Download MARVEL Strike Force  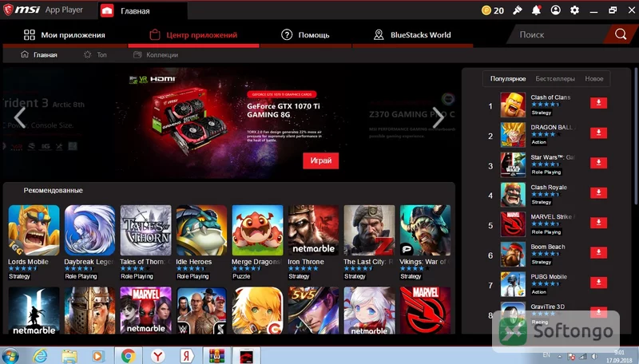[x=598, y=222]
